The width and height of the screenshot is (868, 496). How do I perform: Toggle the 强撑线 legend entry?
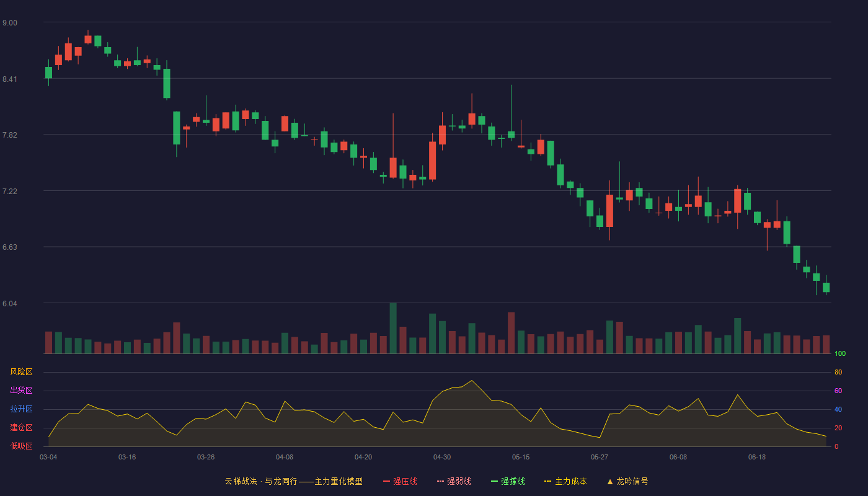508,481
